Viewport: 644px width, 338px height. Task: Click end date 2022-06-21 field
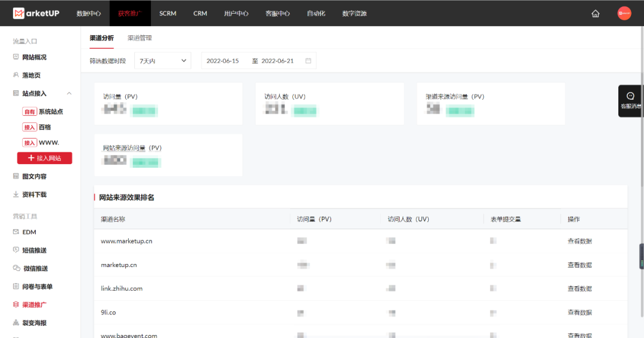[x=278, y=61]
